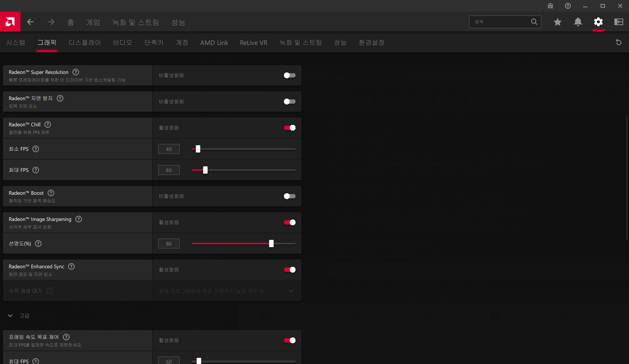
Task: Show help for Radeon Chill
Action: pos(48,124)
